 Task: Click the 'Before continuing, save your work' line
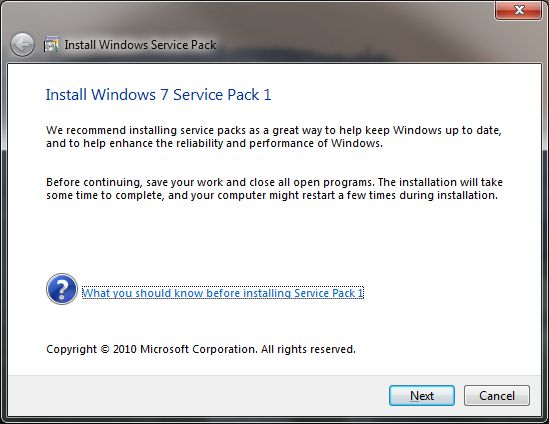coord(274,182)
